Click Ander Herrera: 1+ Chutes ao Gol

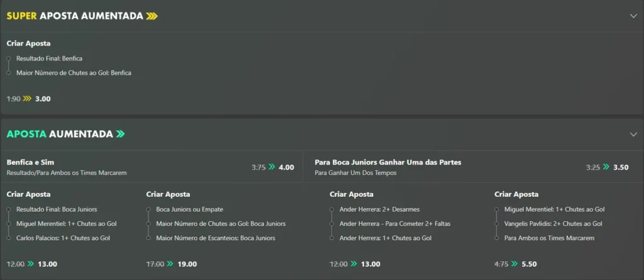coord(386,238)
